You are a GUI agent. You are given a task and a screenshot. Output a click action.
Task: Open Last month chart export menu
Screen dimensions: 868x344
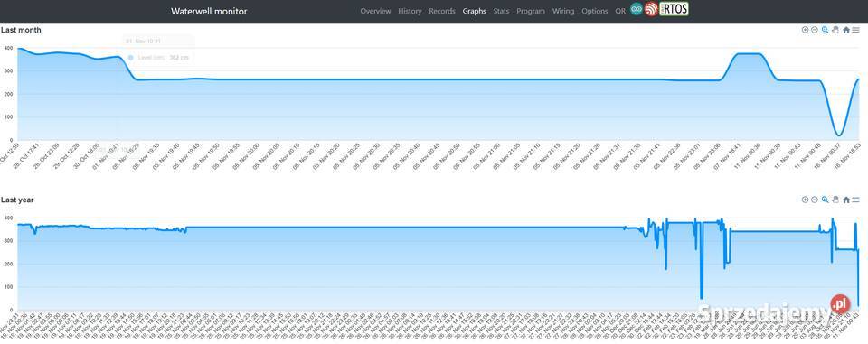pos(856,31)
